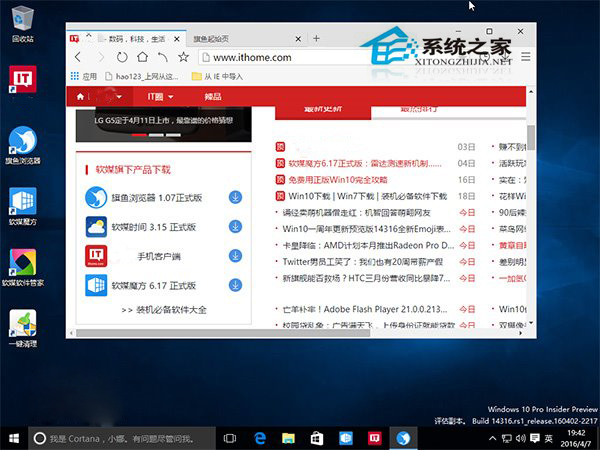Download 旗鱼浏览器 1.07正式版 via its arrow icon

[235, 197]
